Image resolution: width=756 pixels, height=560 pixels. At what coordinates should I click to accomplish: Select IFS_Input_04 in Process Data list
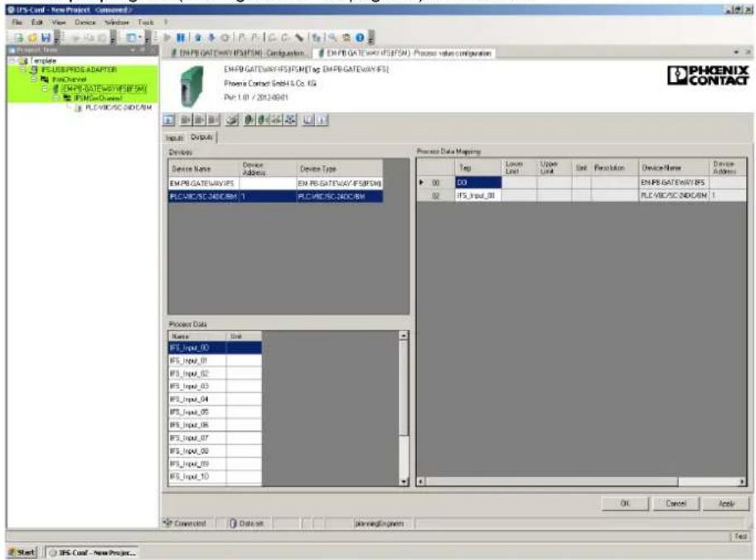[x=215, y=399]
